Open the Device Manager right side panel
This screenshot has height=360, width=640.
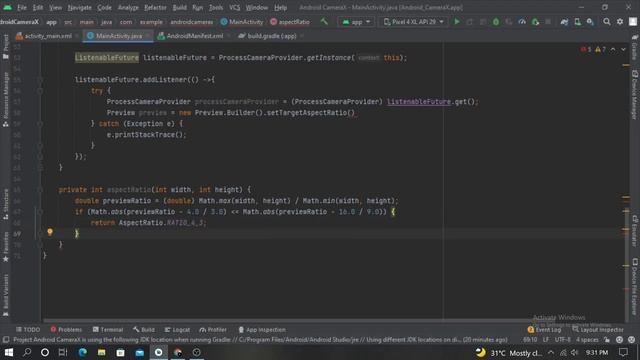point(635,95)
